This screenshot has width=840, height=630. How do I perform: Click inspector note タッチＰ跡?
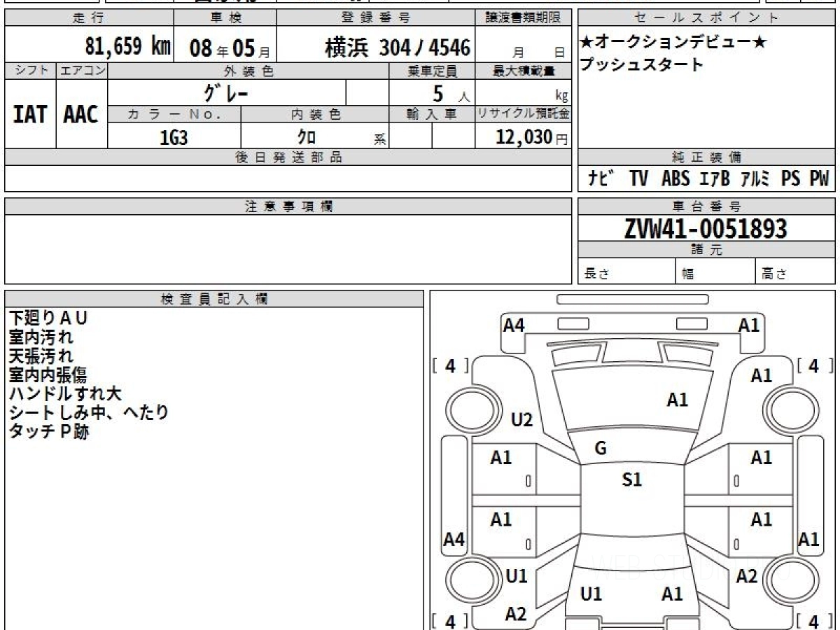point(48,431)
